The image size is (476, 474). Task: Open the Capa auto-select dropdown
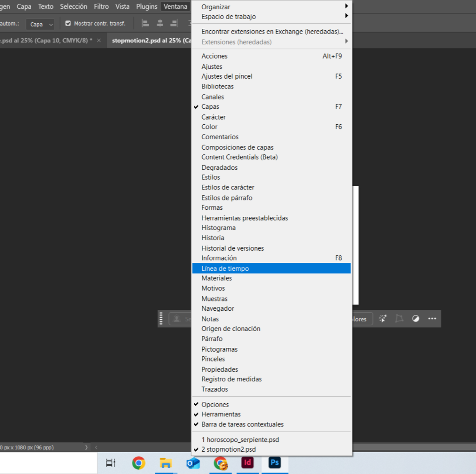click(x=40, y=24)
